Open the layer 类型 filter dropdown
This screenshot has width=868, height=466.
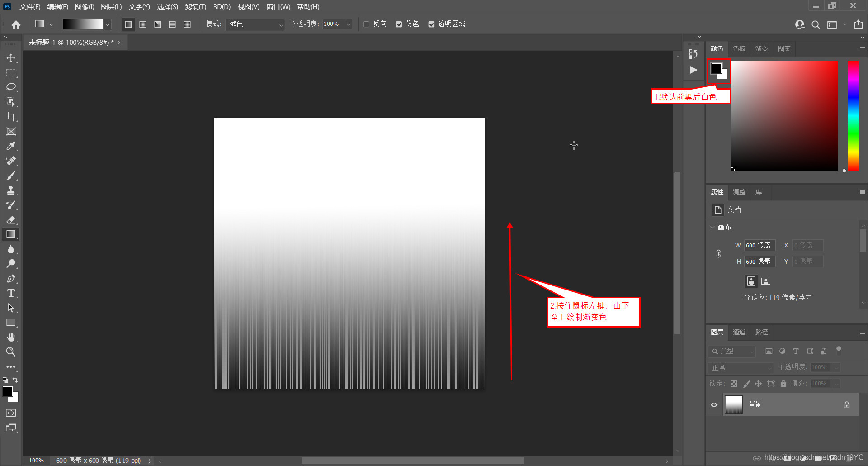coord(732,351)
